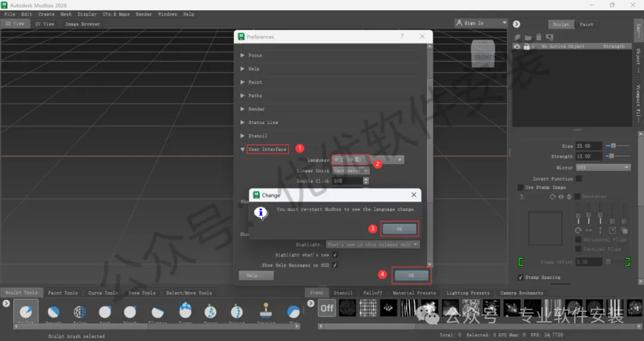
Task: Click the left green stamp offset bracket
Action: pyautogui.click(x=521, y=262)
